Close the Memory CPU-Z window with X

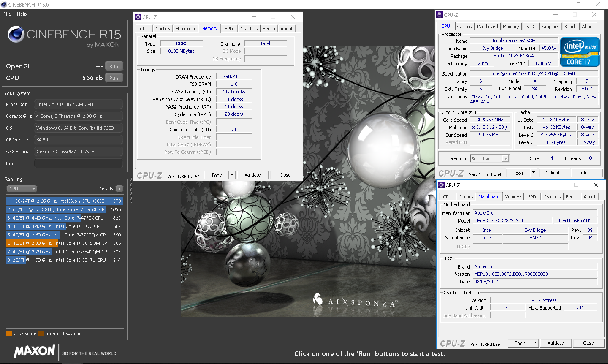(293, 17)
